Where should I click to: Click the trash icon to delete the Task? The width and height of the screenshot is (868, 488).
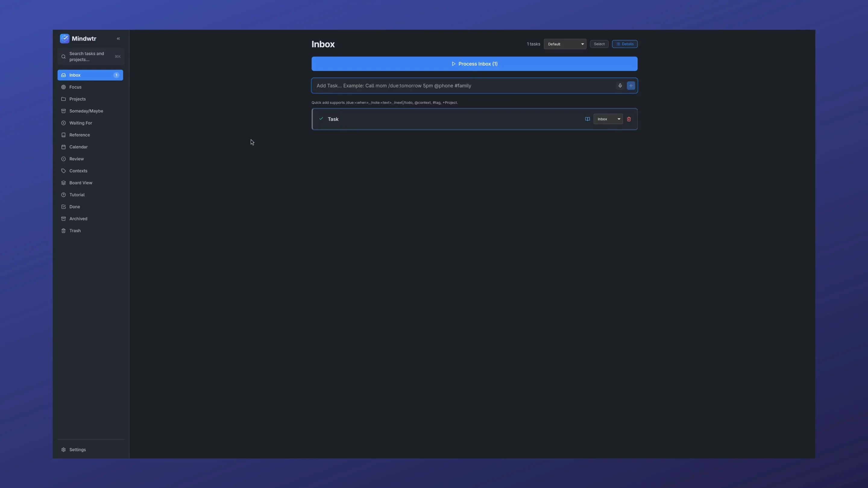629,119
